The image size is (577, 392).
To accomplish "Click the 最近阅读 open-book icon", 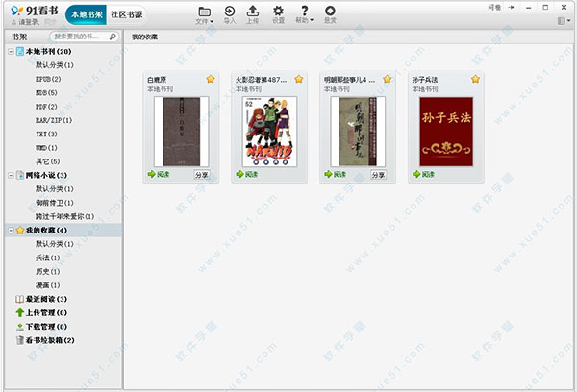I will [19, 299].
